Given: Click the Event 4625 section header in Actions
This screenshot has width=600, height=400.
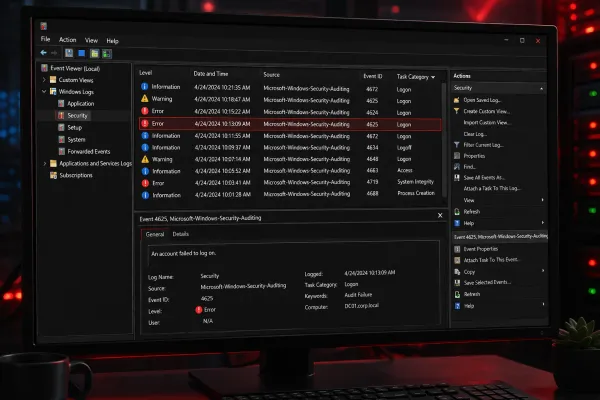Looking at the screenshot, I should [500, 237].
